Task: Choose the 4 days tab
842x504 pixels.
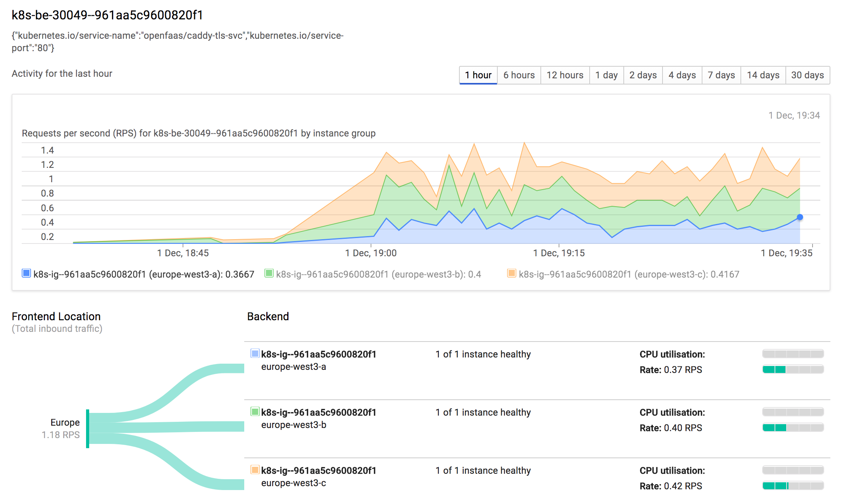Action: pos(682,75)
